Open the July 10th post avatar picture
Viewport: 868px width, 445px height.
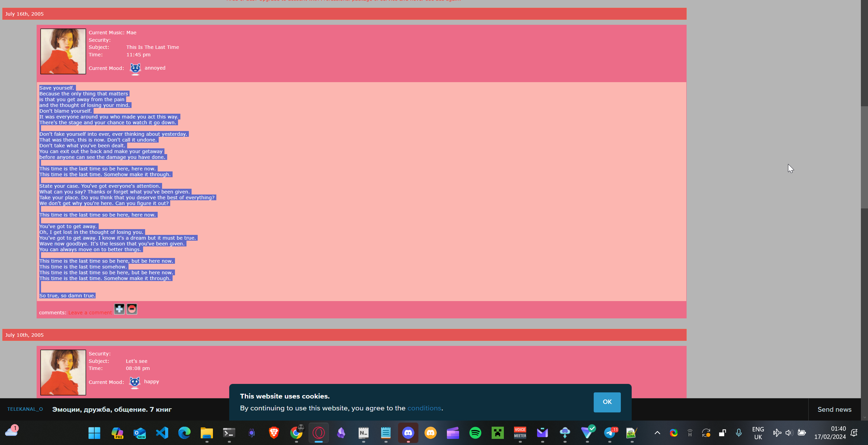pos(63,372)
